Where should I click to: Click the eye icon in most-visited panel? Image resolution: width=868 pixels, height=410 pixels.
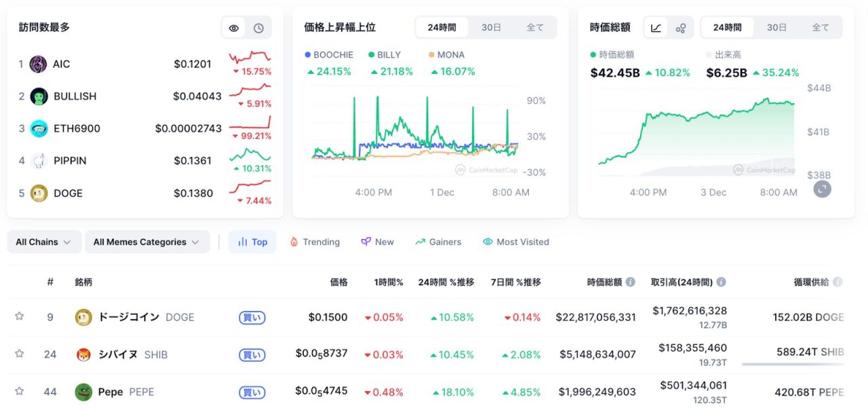pyautogui.click(x=234, y=28)
